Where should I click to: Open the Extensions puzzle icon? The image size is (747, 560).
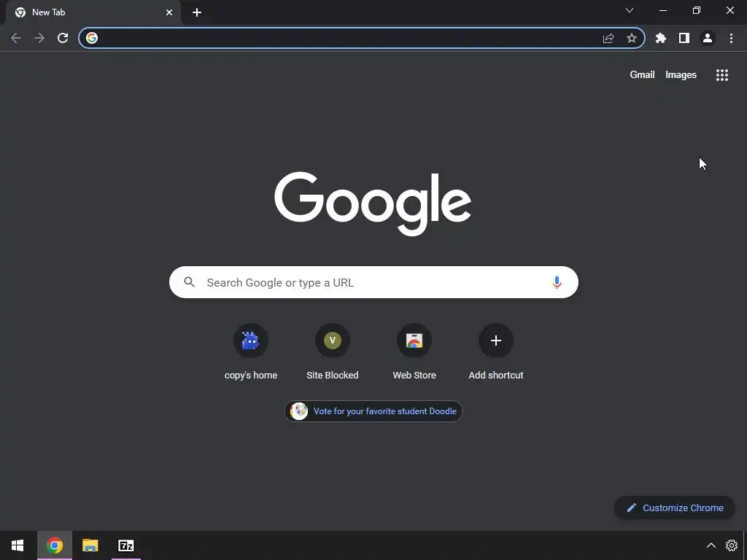661,38
